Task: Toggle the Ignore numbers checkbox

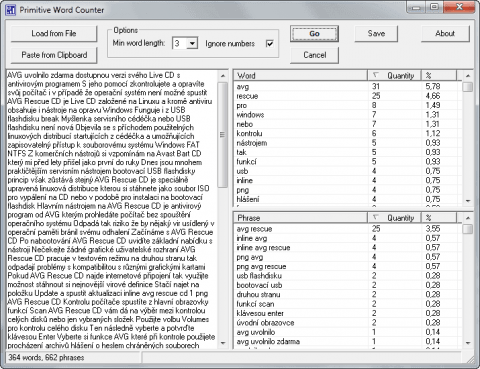Action: [x=270, y=44]
